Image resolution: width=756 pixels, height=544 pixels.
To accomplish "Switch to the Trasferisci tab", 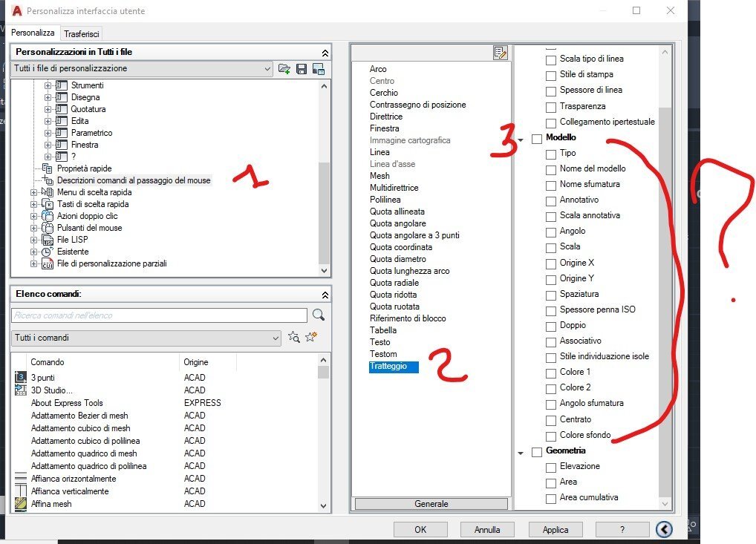I will tap(82, 33).
